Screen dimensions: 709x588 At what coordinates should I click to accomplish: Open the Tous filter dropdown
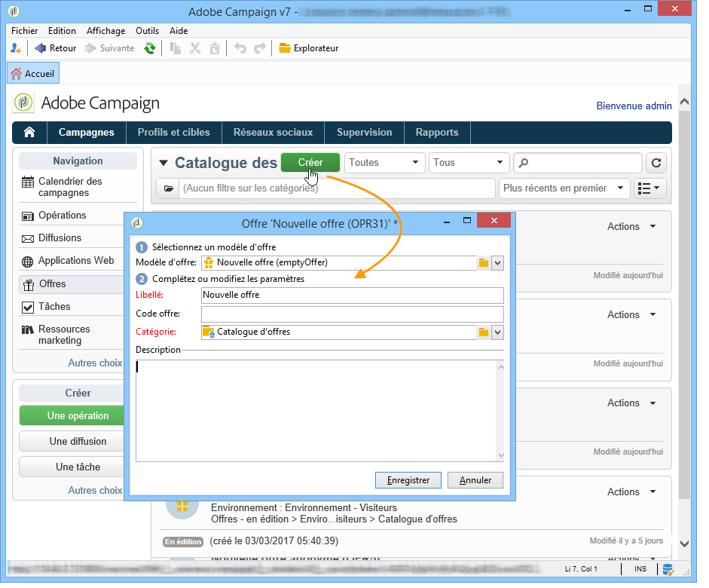point(469,163)
